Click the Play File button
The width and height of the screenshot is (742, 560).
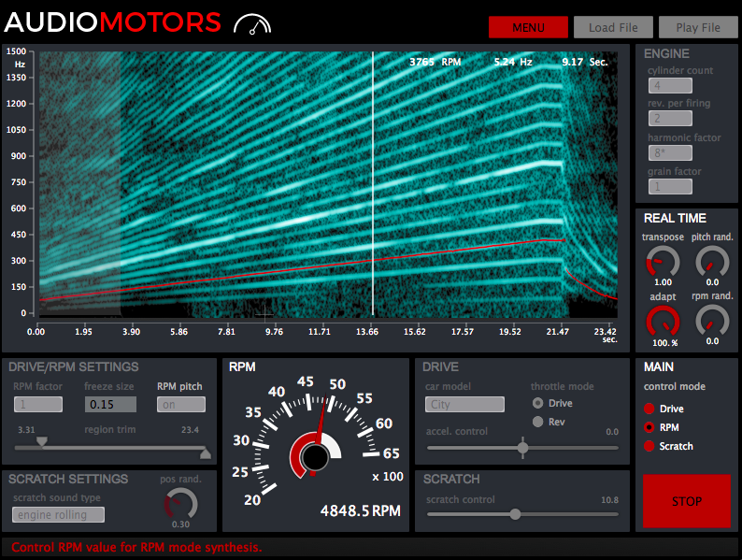[x=698, y=27]
